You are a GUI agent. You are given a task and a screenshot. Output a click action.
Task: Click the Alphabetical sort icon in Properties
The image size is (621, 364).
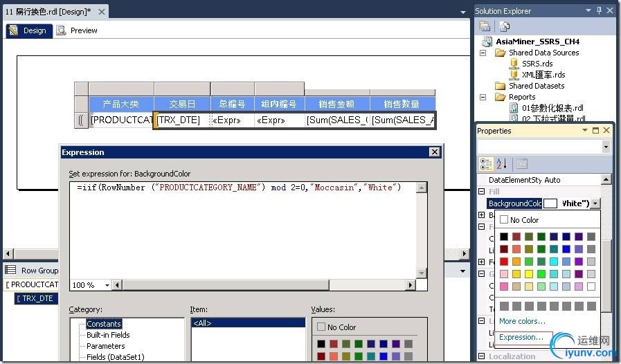click(502, 163)
